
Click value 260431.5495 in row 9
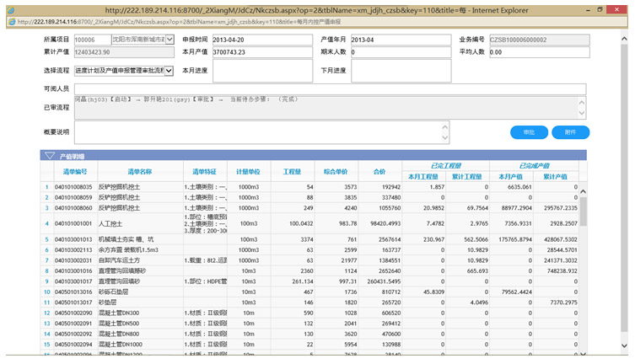point(384,281)
